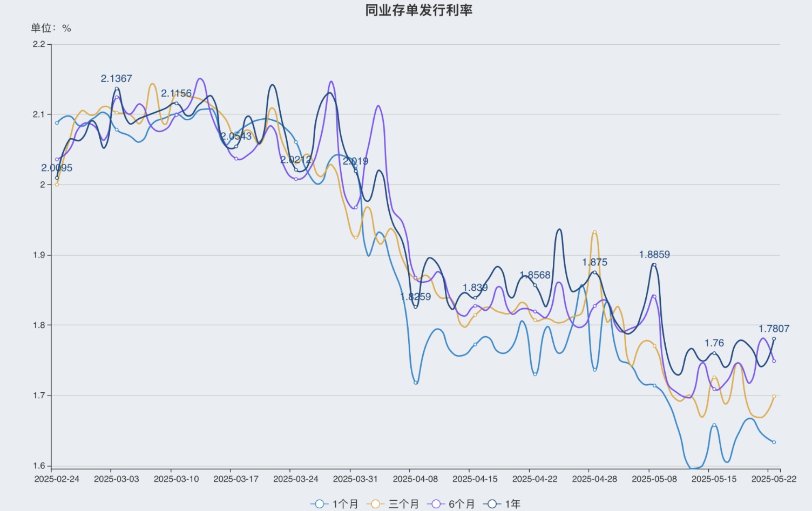Click the 2025-03-31 x-axis date label
The image size is (812, 511).
tap(355, 479)
